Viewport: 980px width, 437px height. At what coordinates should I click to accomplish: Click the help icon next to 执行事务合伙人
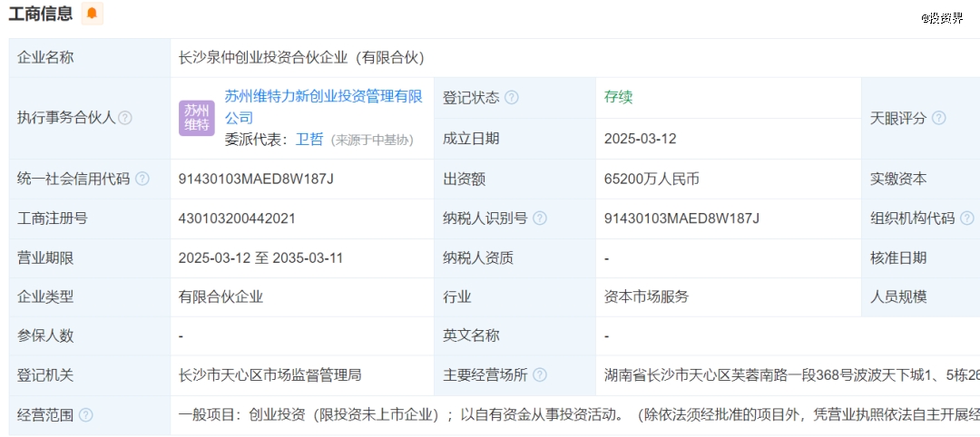125,117
